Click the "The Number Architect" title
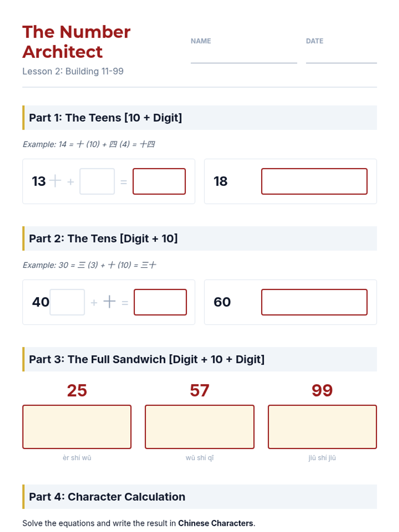 click(76, 42)
